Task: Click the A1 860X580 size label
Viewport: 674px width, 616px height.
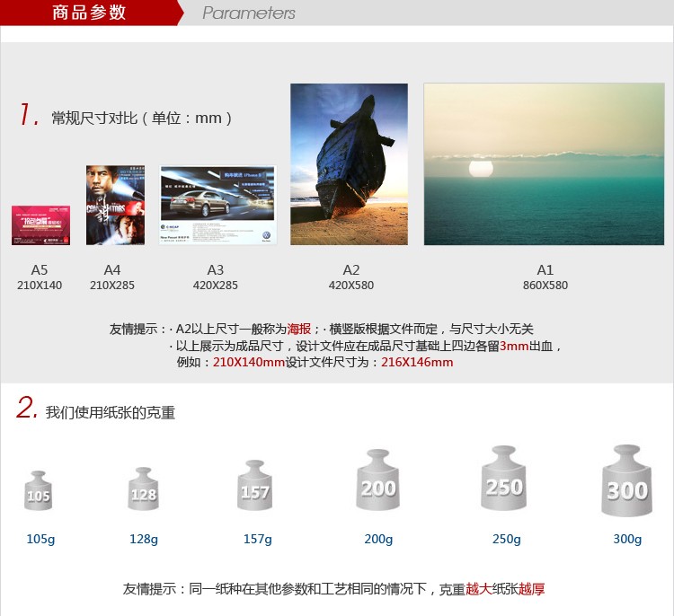Action: [x=545, y=277]
